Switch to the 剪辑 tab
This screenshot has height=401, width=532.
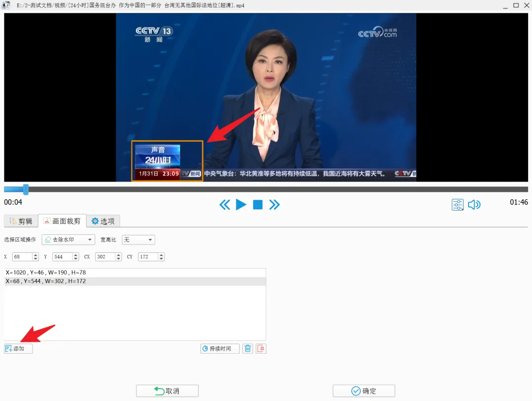21,221
